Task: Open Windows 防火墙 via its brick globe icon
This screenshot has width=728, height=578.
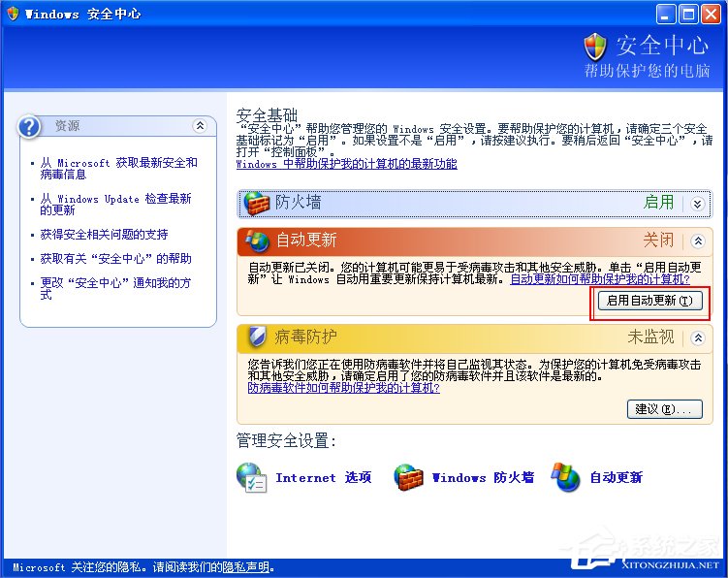Action: tap(408, 477)
